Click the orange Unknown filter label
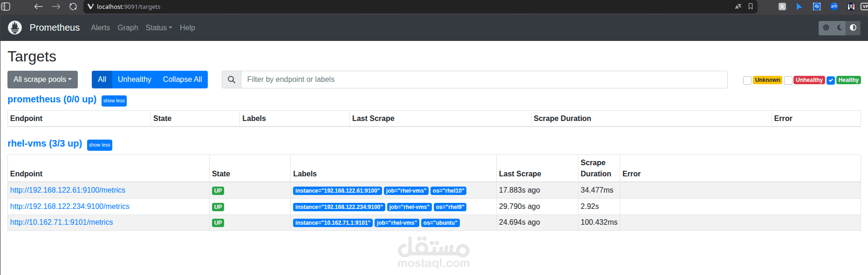 (767, 80)
